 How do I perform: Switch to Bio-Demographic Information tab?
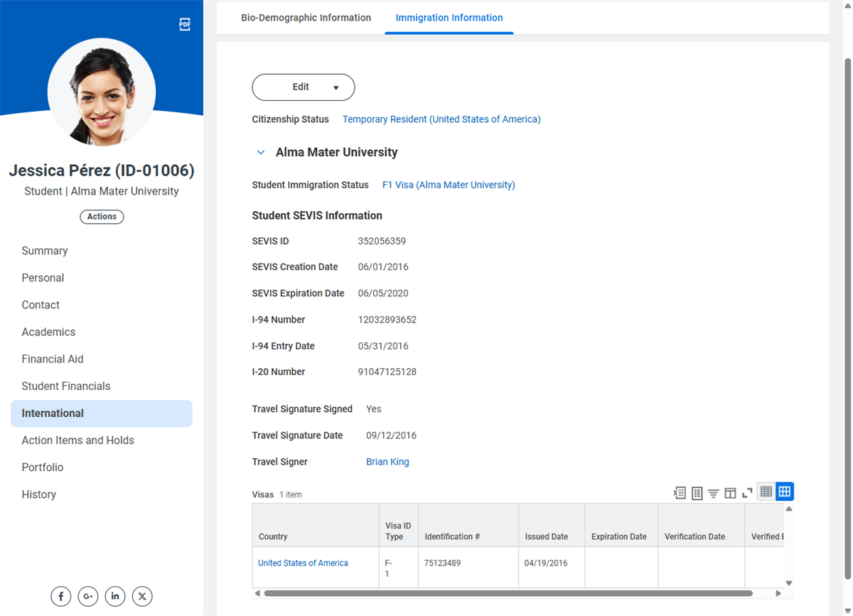[306, 18]
